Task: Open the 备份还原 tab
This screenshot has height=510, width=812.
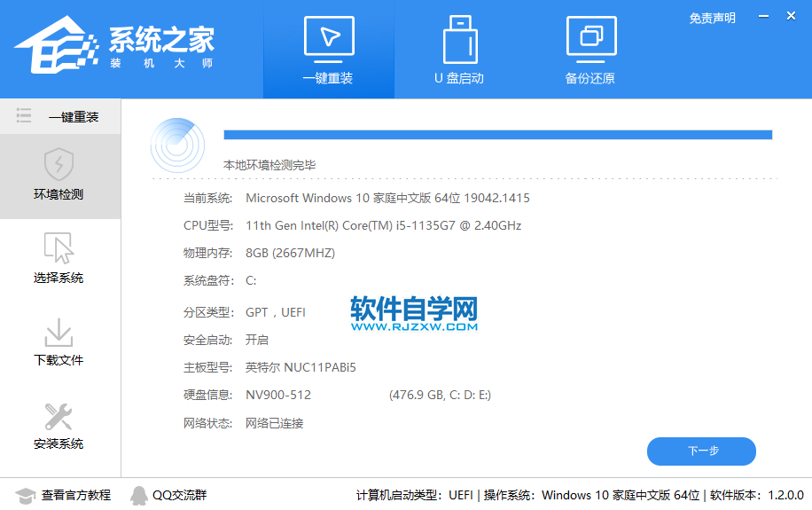Action: (x=590, y=50)
